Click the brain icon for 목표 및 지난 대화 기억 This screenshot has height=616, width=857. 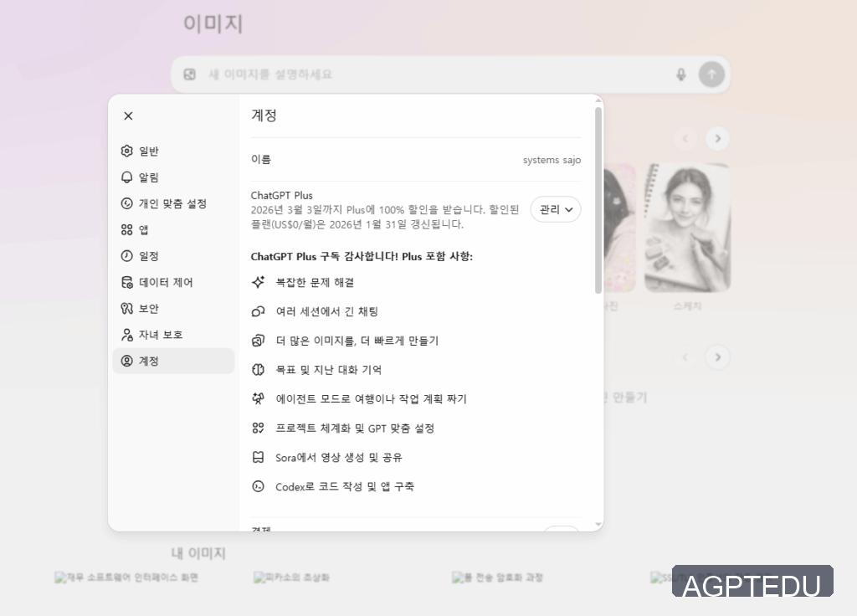pyautogui.click(x=258, y=369)
